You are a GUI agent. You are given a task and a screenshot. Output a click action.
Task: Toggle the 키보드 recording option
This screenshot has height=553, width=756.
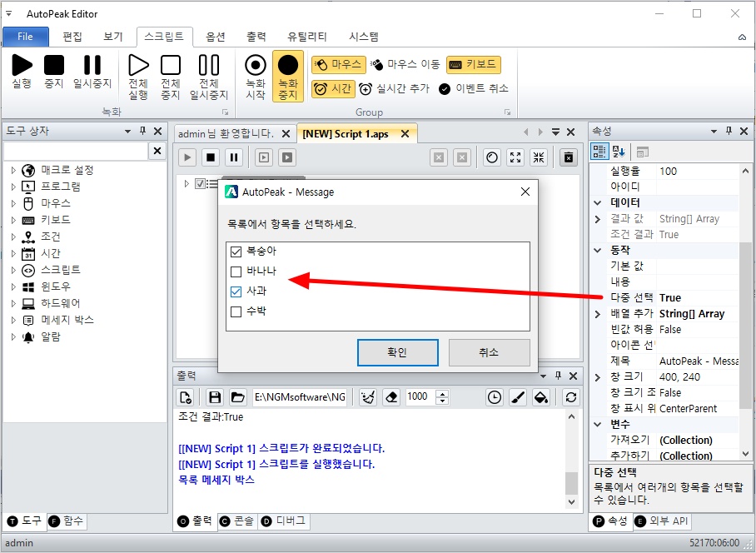click(474, 64)
